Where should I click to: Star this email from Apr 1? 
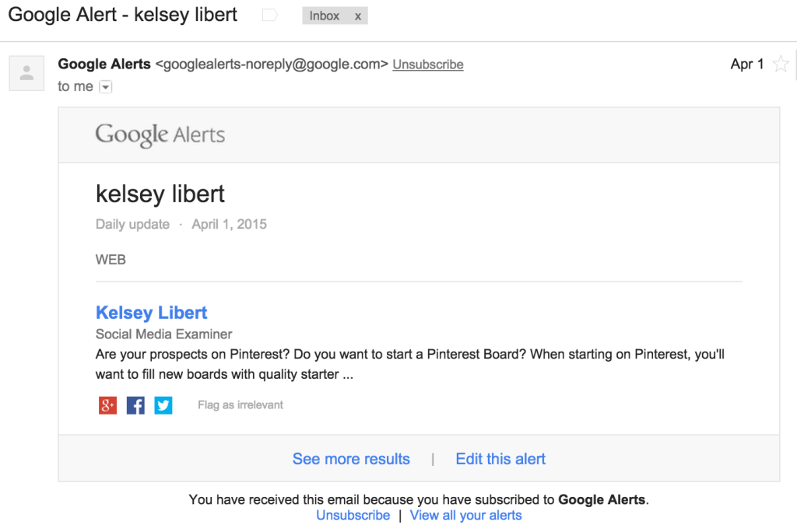tap(780, 65)
